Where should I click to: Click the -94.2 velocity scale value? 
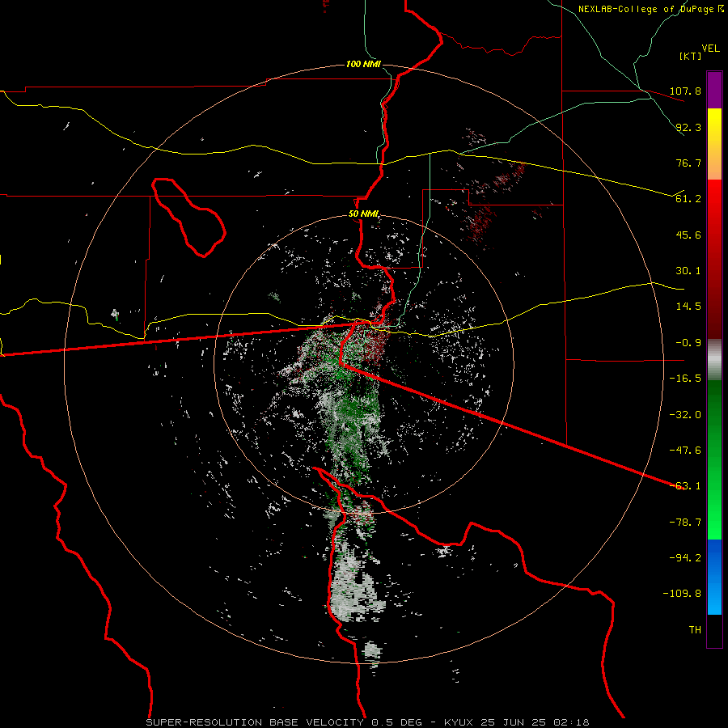tap(685, 558)
